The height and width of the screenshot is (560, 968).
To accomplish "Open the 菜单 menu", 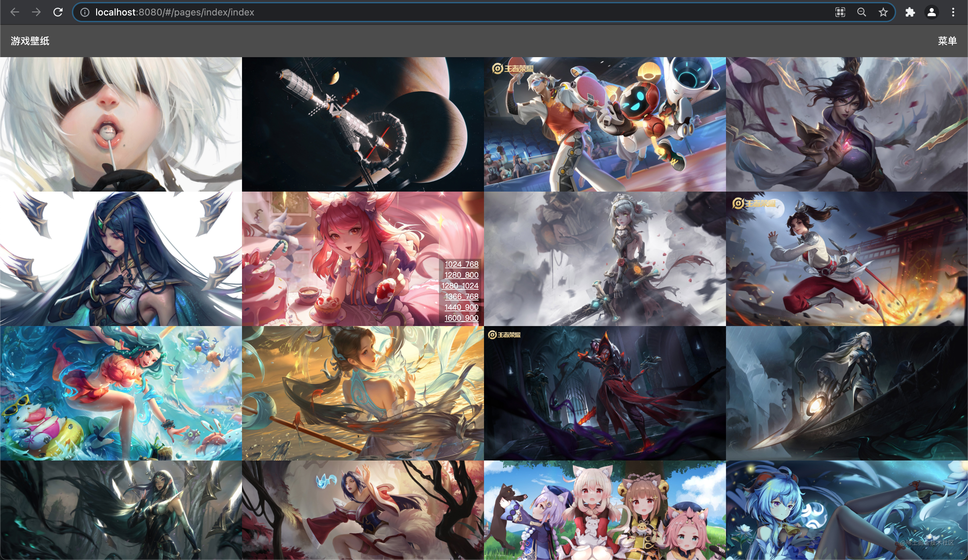I will (x=947, y=41).
